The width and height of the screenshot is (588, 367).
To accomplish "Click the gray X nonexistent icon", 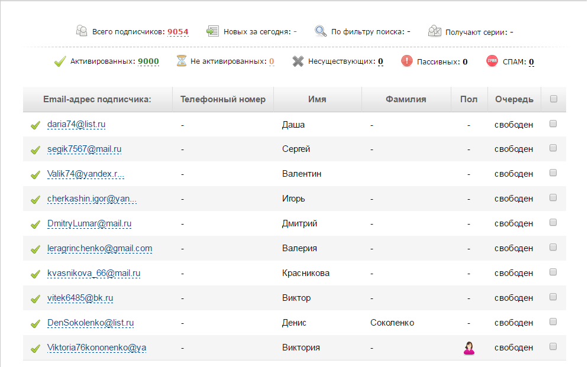I will tap(298, 61).
